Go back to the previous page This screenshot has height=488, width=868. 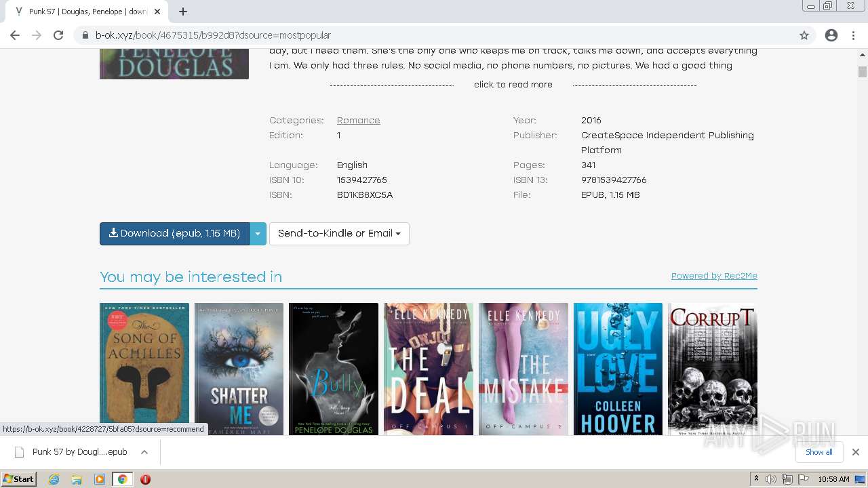(x=15, y=35)
